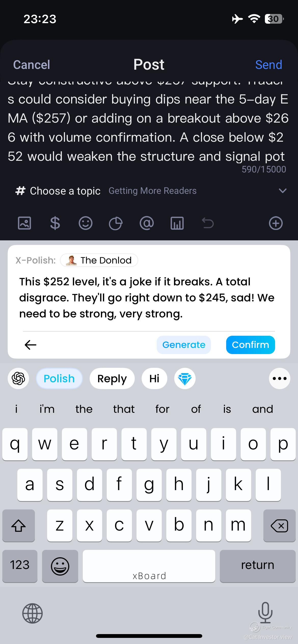Viewport: 298px width, 644px height.
Task: Select the Reply tab
Action: [x=112, y=378]
